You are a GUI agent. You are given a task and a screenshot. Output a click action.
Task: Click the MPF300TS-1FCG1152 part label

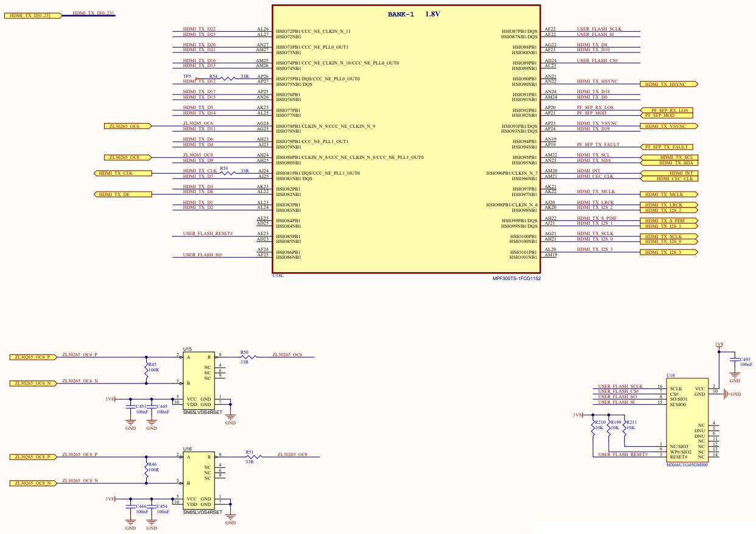click(x=517, y=278)
